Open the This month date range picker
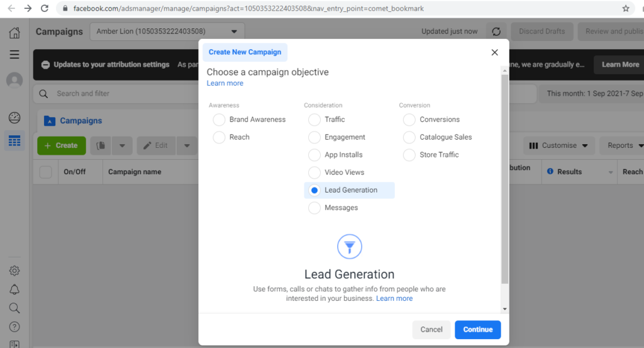The image size is (644, 348). click(x=592, y=94)
